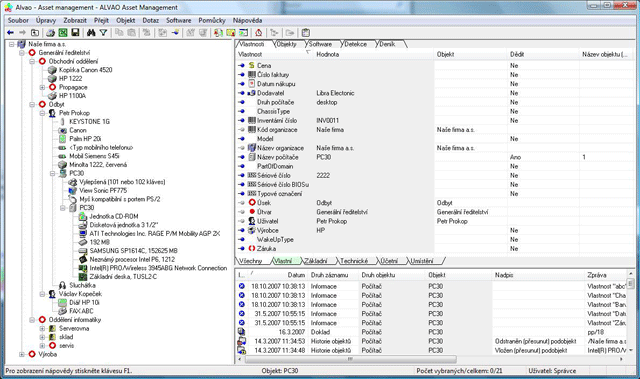This screenshot has height=379, width=640.
Task: Open the Pomůcky menu
Action: click(x=212, y=20)
